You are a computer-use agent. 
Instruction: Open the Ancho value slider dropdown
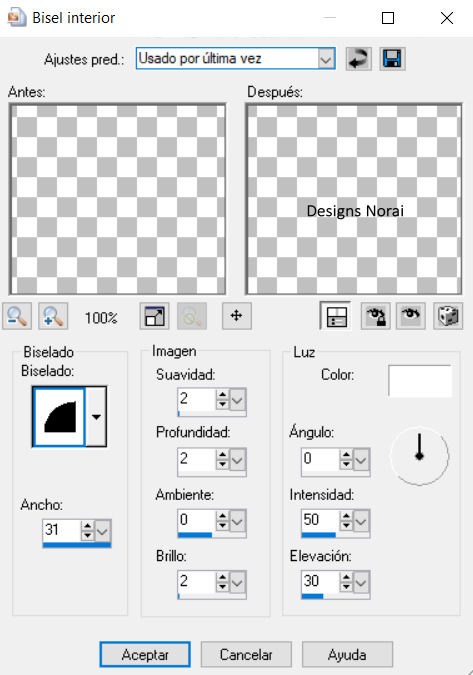[x=102, y=531]
